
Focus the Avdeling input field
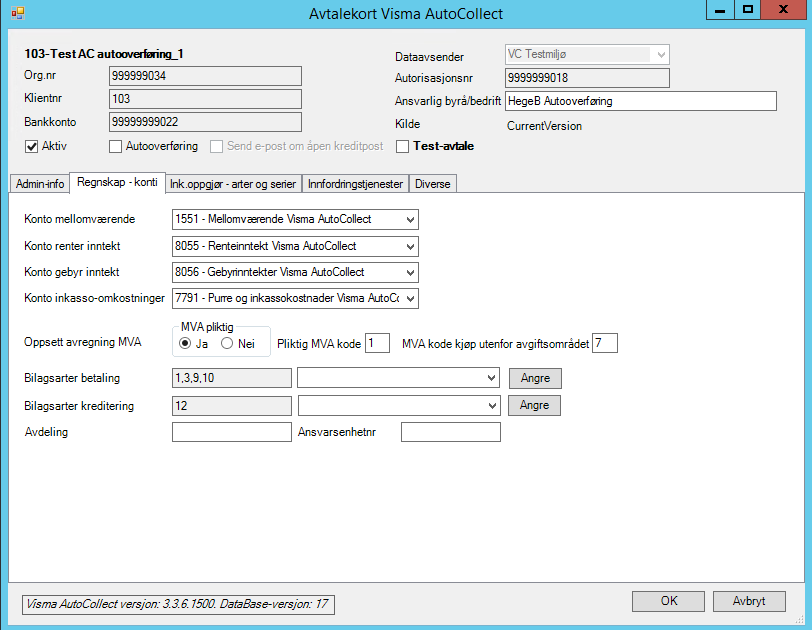click(x=231, y=432)
